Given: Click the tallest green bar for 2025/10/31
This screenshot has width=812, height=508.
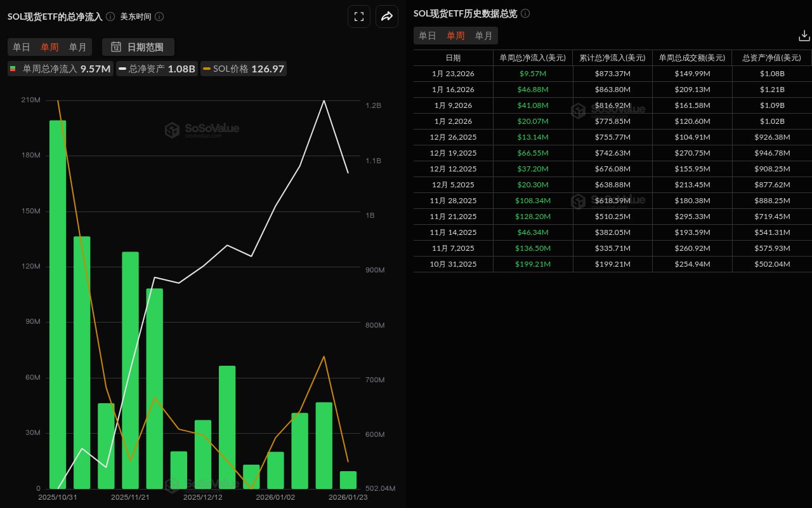Looking at the screenshot, I should click(58, 305).
